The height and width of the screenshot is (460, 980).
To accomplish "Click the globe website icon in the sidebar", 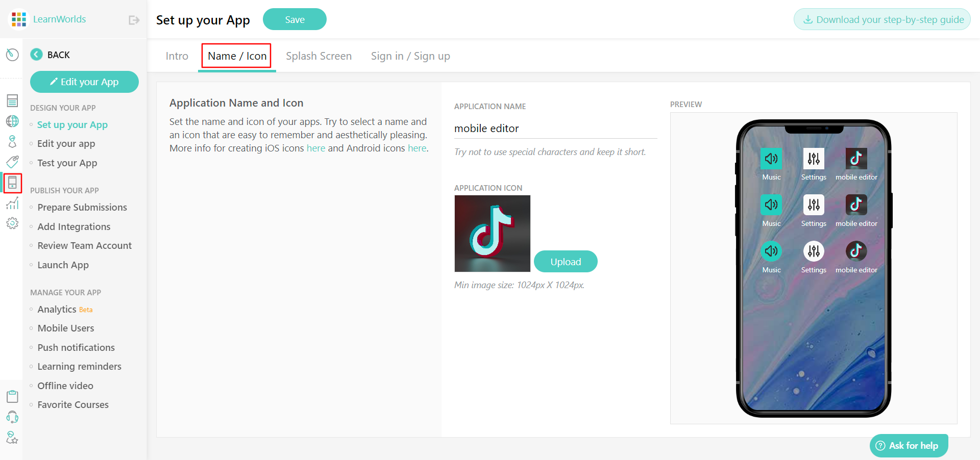I will [x=12, y=121].
